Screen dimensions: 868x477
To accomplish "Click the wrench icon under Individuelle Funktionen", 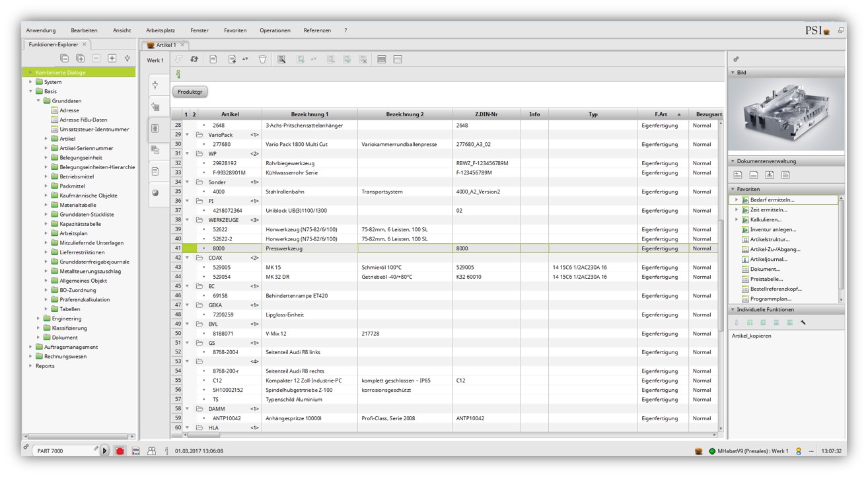I will [803, 322].
